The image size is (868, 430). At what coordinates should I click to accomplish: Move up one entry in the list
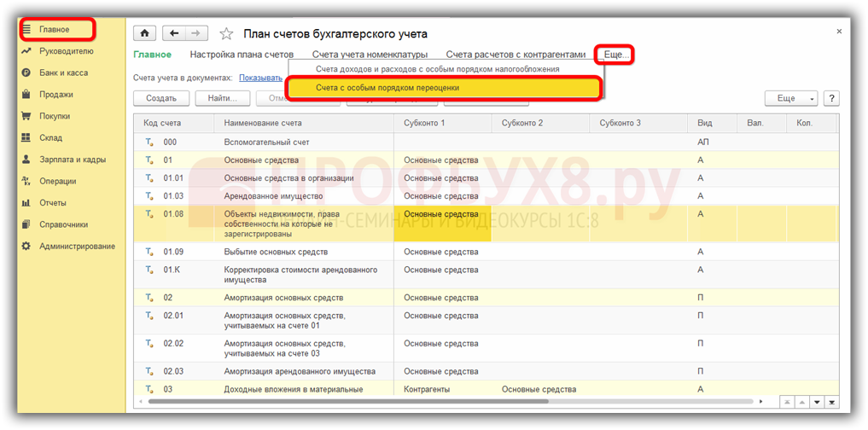coord(802,401)
